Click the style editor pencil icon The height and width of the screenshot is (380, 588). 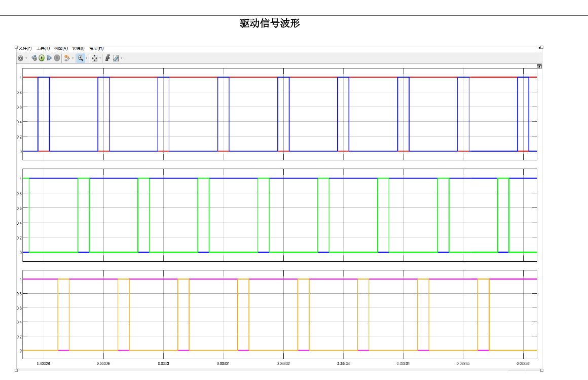pos(116,58)
